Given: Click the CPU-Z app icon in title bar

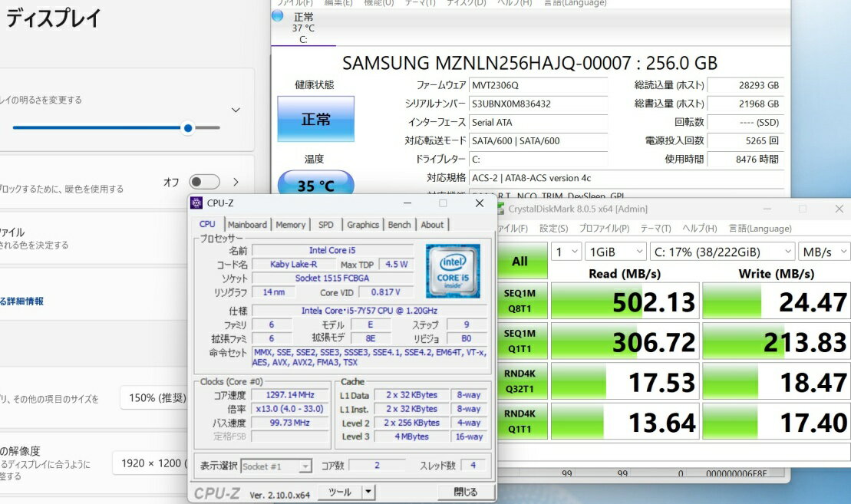Looking at the screenshot, I should click(196, 203).
